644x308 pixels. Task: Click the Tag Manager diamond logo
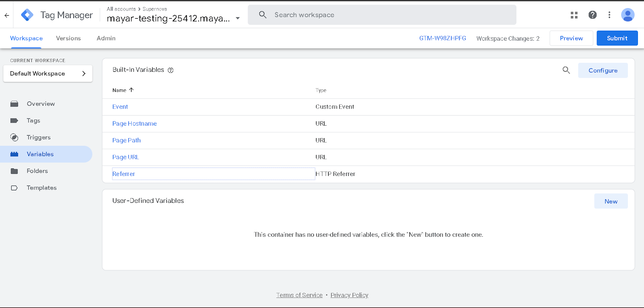tap(27, 15)
